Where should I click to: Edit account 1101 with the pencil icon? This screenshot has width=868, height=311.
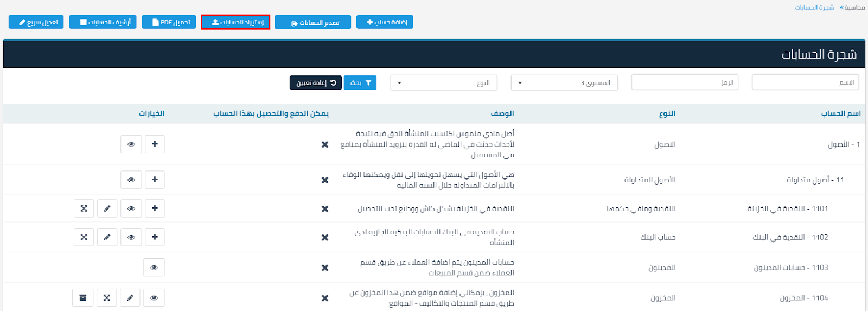point(107,208)
